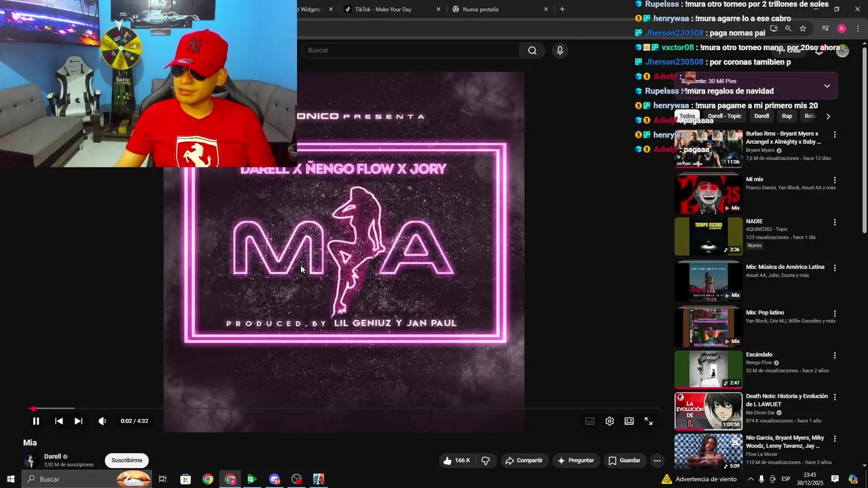Open Death Note: Historia y Evolución title
The width and height of the screenshot is (868, 488).
(787, 400)
